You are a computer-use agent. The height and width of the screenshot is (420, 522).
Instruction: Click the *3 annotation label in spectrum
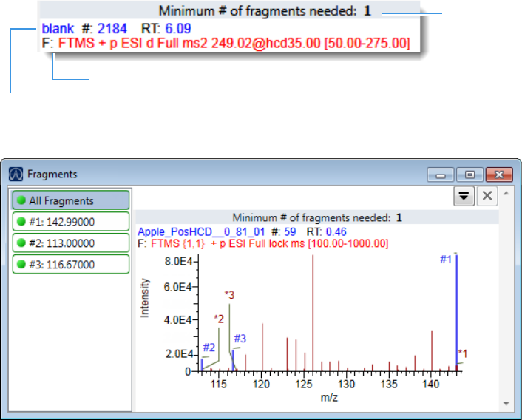(229, 295)
